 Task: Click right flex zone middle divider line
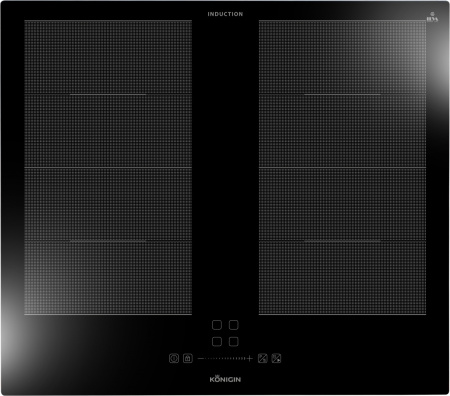(x=342, y=167)
